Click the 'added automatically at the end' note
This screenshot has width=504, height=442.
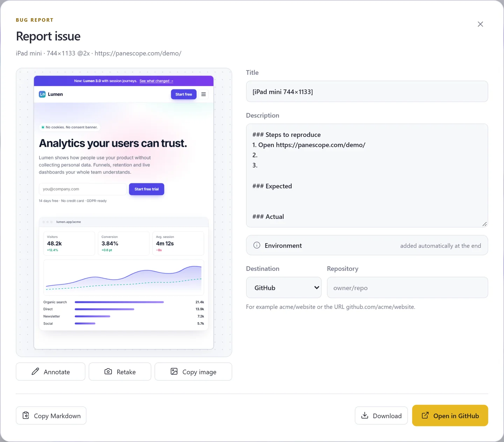pos(441,246)
